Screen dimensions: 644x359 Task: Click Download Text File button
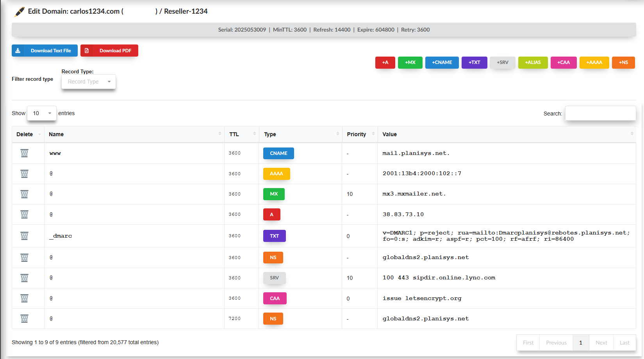tap(45, 51)
